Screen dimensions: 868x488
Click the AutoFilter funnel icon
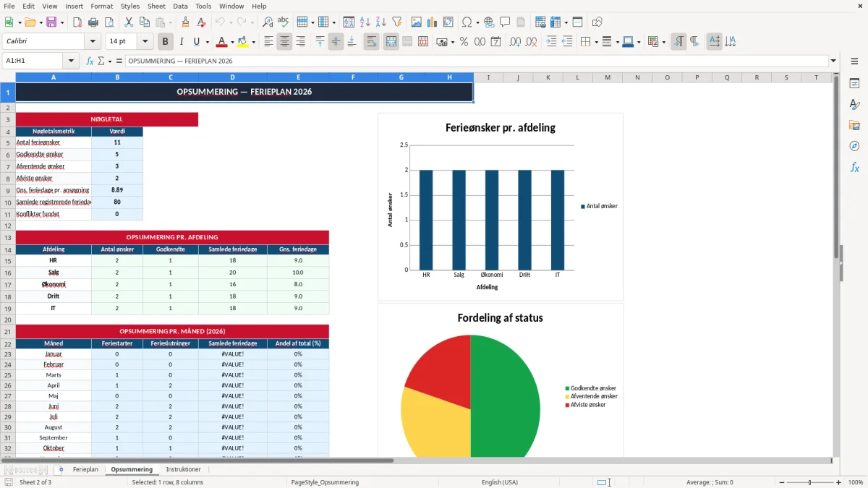[x=397, y=22]
